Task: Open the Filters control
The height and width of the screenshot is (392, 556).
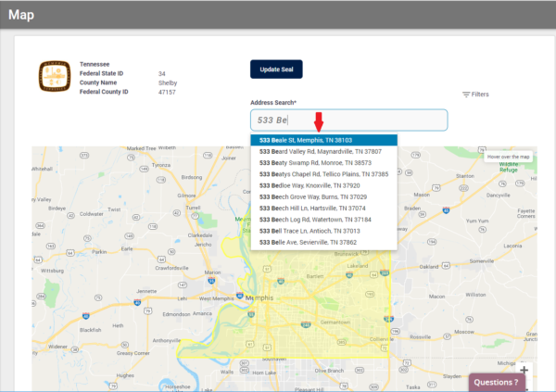Action: [x=475, y=95]
